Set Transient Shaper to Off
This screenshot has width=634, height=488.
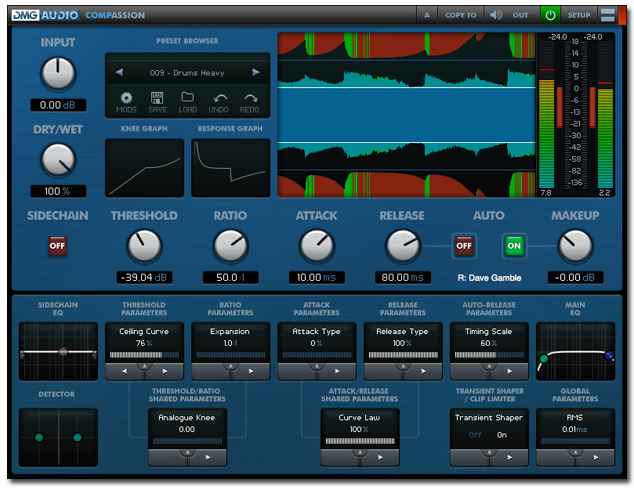tap(475, 435)
